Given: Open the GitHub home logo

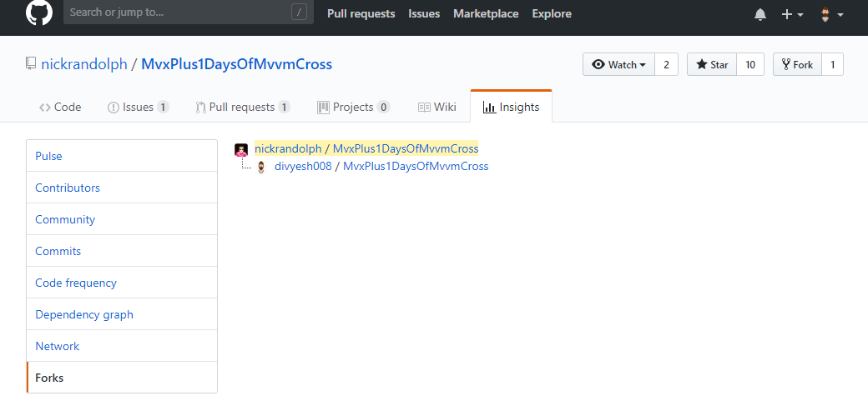Looking at the screenshot, I should [39, 13].
